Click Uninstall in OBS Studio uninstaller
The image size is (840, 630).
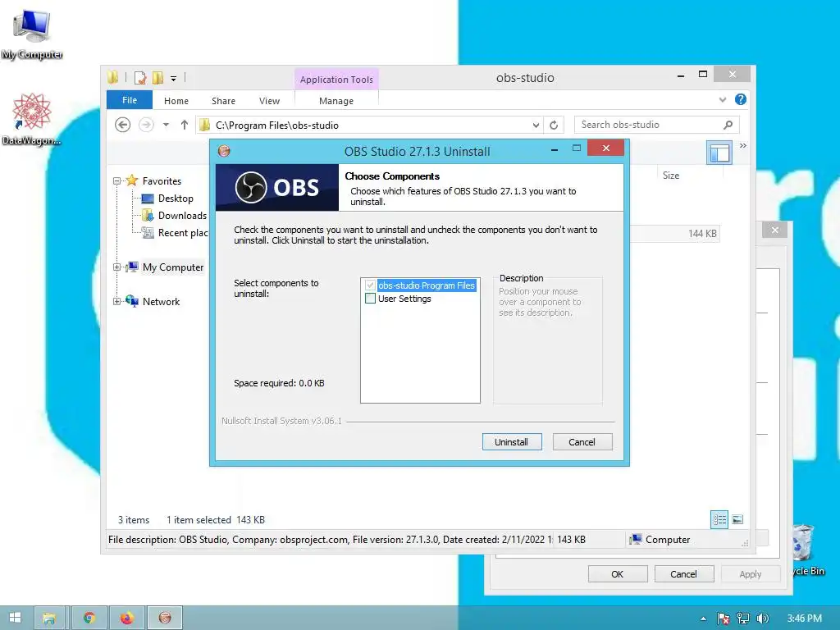point(512,442)
